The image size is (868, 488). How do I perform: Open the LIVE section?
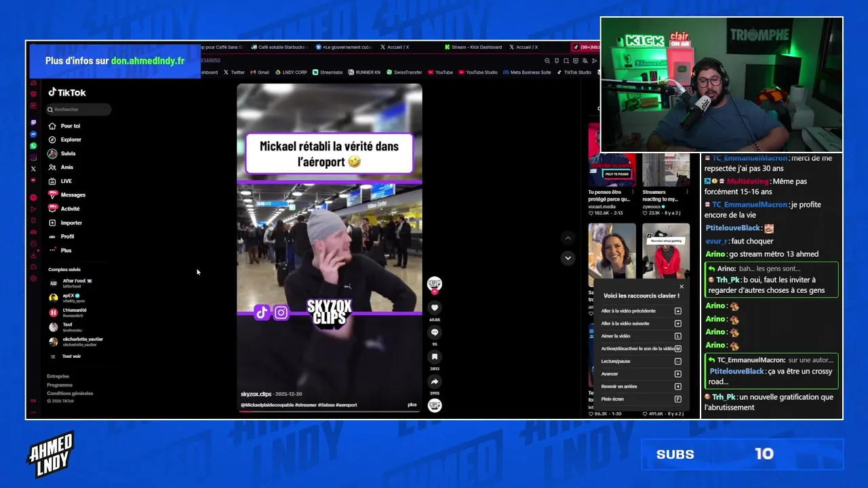(x=60, y=181)
